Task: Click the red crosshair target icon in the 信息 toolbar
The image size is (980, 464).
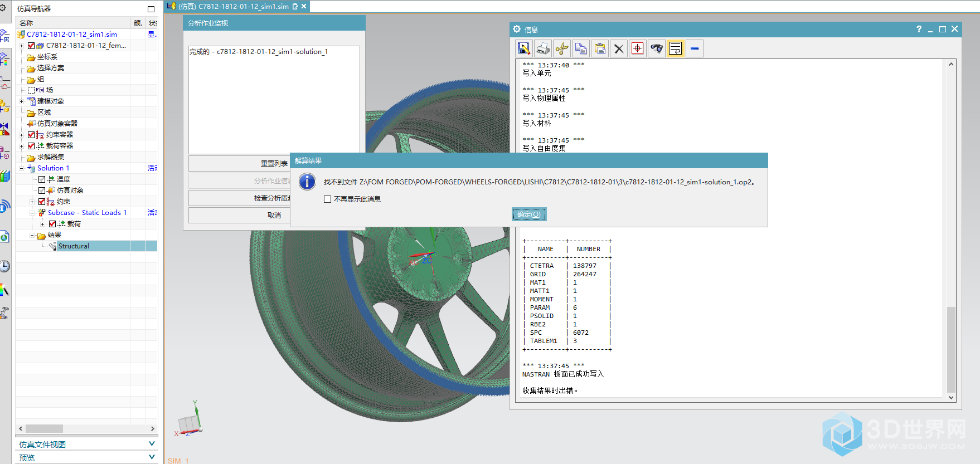Action: pos(638,48)
